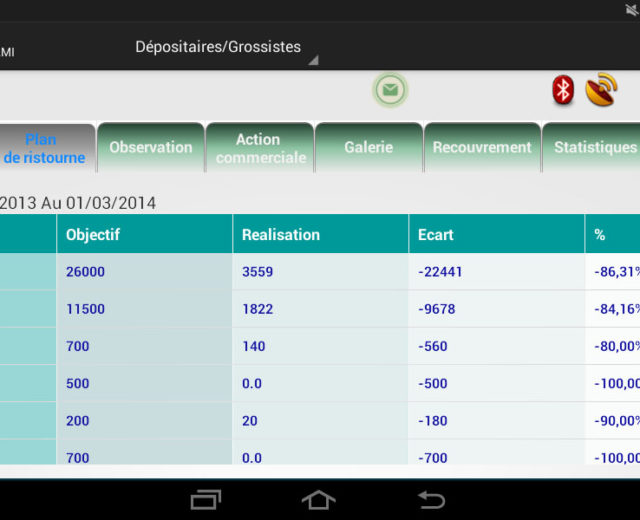640x520 pixels.
Task: Select the Action commerciale tab
Action: pos(260,148)
